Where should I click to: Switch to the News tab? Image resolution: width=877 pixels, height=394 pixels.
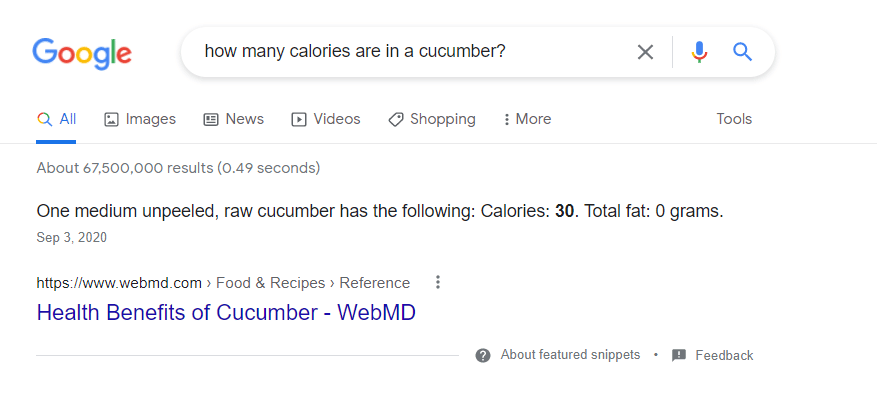tap(233, 119)
